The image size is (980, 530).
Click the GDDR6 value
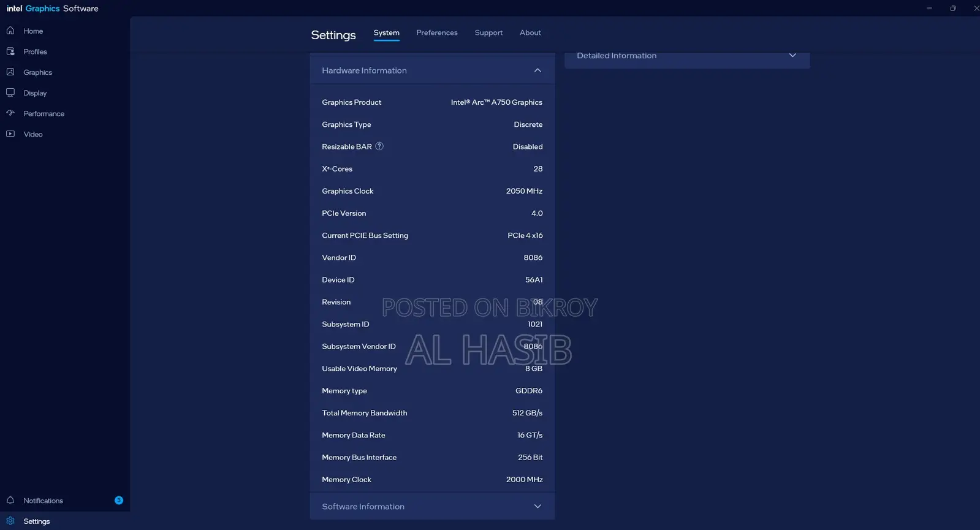click(529, 391)
